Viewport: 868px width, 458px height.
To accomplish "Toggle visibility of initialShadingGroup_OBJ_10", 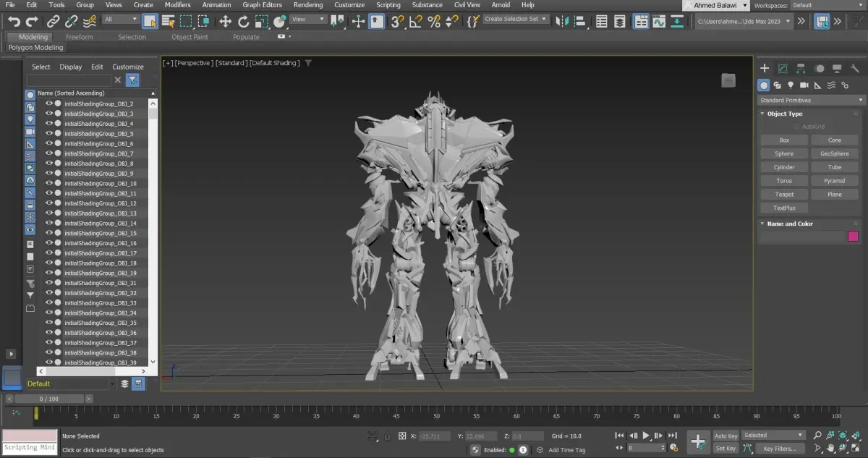I will [x=49, y=183].
